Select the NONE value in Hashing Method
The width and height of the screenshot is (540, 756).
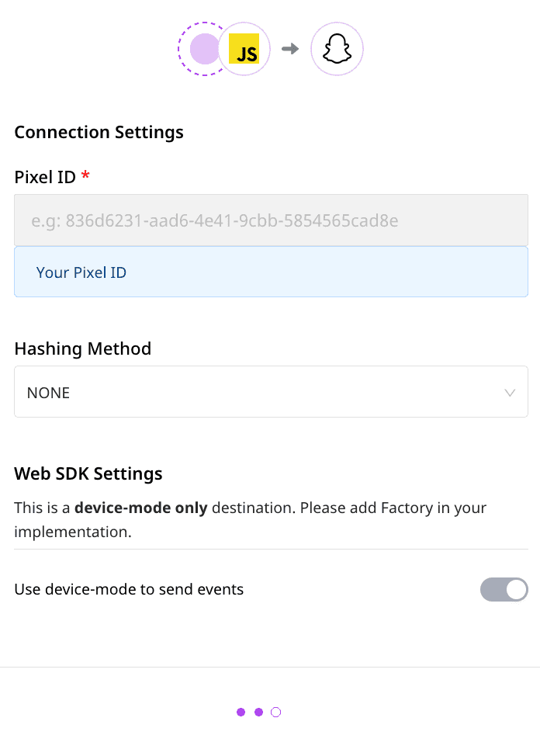[x=49, y=393]
